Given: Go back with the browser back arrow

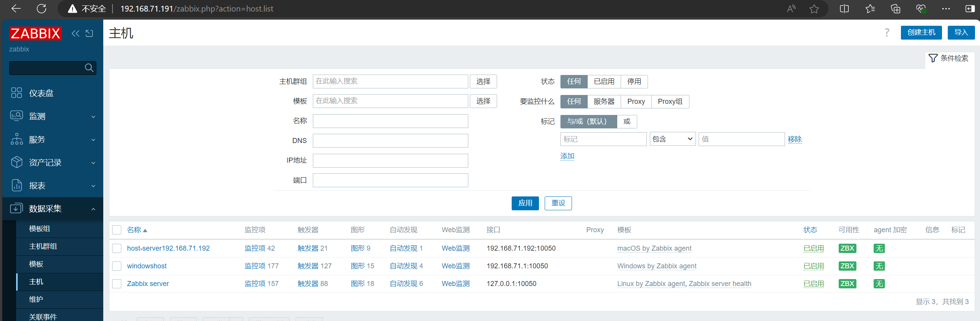Looking at the screenshot, I should tap(16, 8).
